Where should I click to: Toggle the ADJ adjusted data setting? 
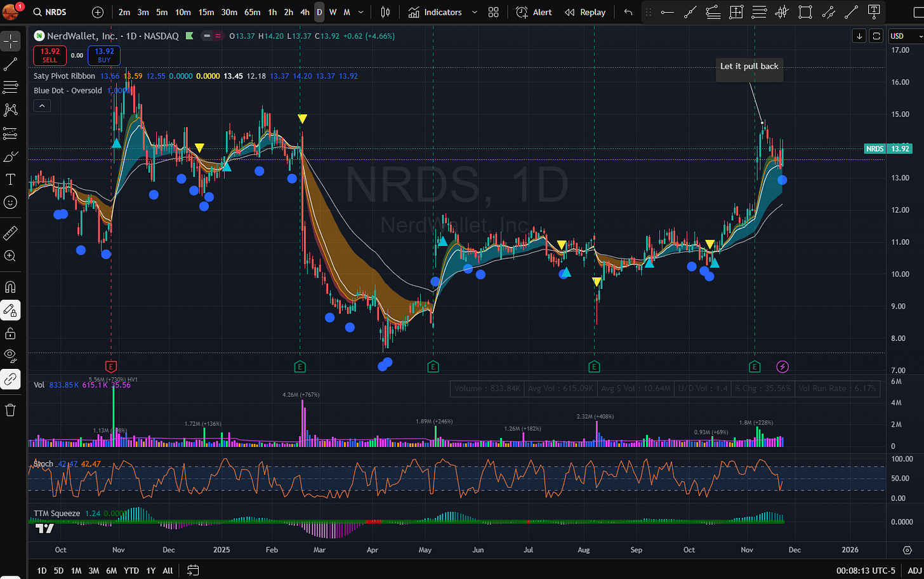914,570
